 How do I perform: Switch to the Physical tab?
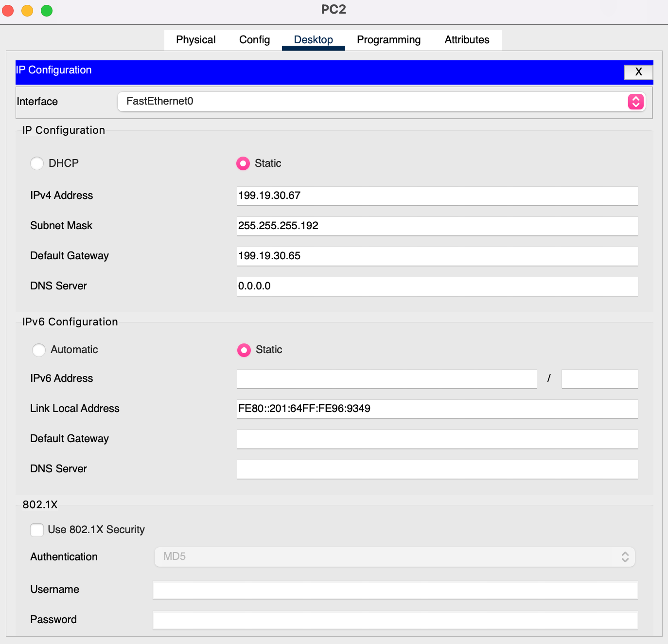[196, 40]
